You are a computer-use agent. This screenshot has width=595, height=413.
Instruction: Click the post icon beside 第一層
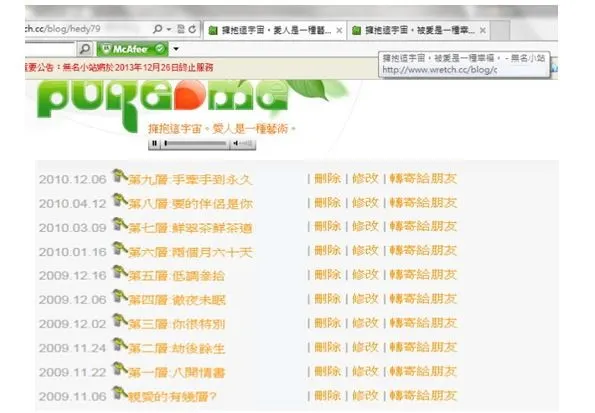tap(120, 369)
